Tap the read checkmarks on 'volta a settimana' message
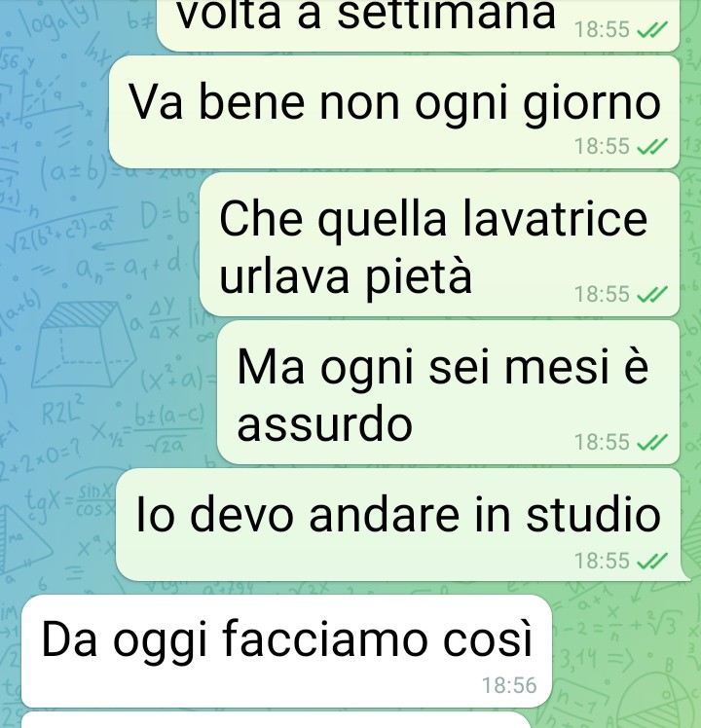 tap(652, 30)
